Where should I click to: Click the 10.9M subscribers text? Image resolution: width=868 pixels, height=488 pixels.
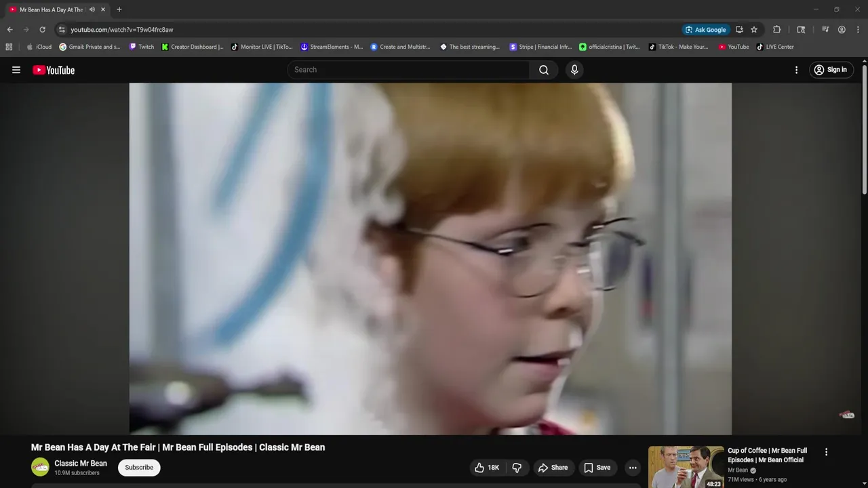pos(77,473)
